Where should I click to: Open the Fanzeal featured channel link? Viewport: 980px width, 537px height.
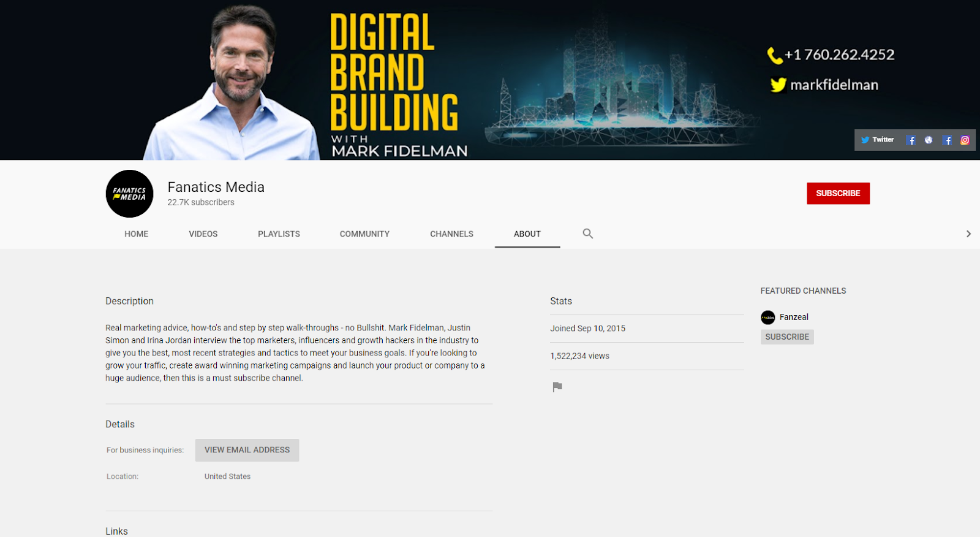794,317
